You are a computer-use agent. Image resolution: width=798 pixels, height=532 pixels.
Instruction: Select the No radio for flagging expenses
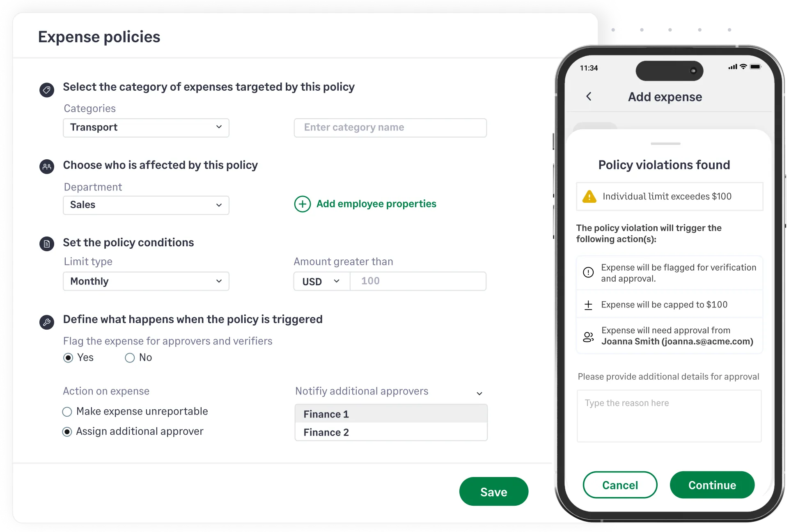[x=130, y=358]
